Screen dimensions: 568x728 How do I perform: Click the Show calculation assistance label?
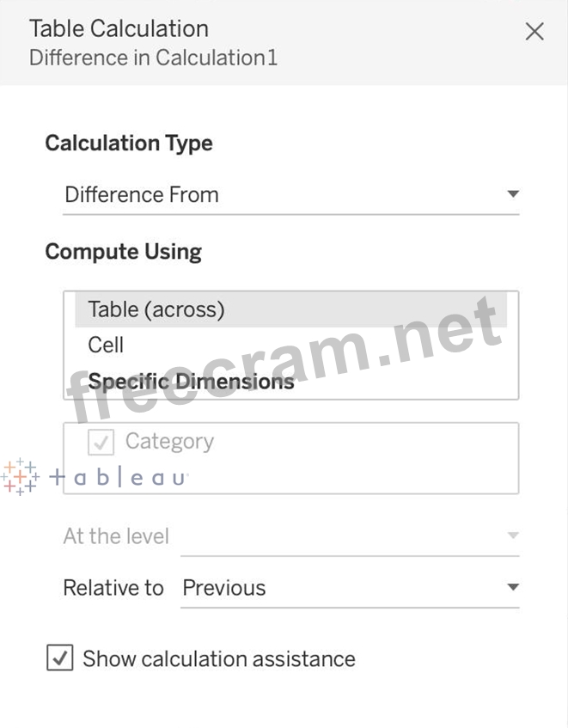(x=219, y=659)
